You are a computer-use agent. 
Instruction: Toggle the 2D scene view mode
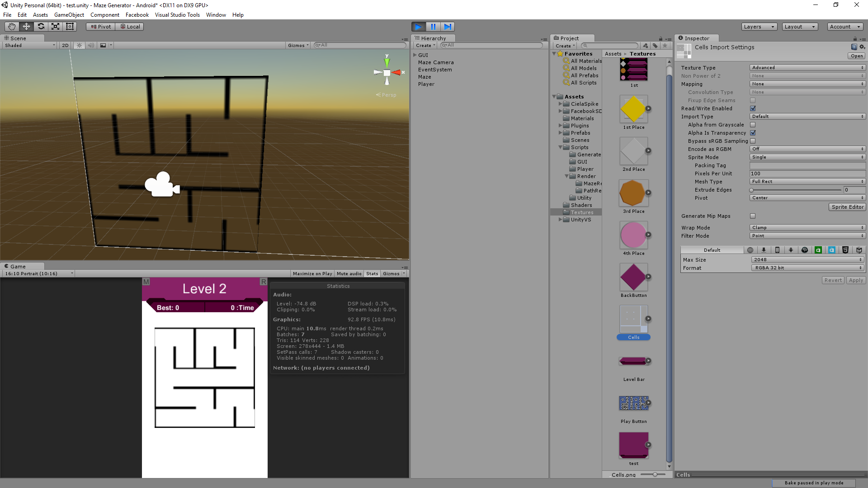pos(65,45)
